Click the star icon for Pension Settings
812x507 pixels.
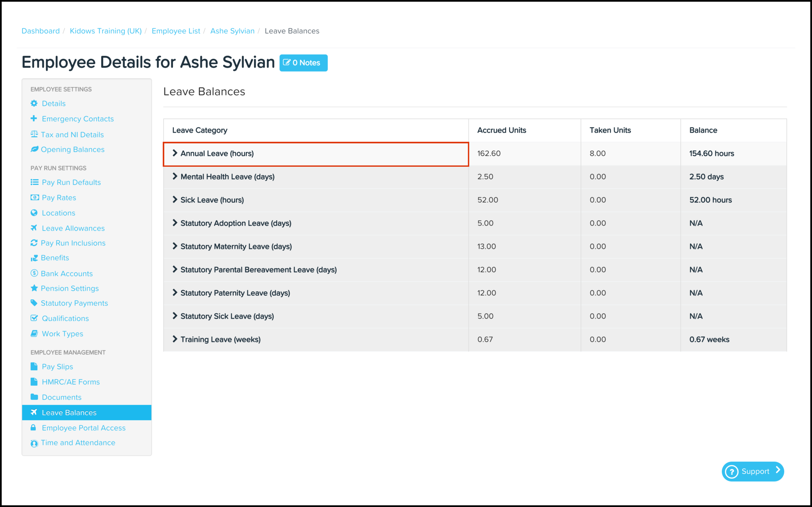click(x=34, y=288)
